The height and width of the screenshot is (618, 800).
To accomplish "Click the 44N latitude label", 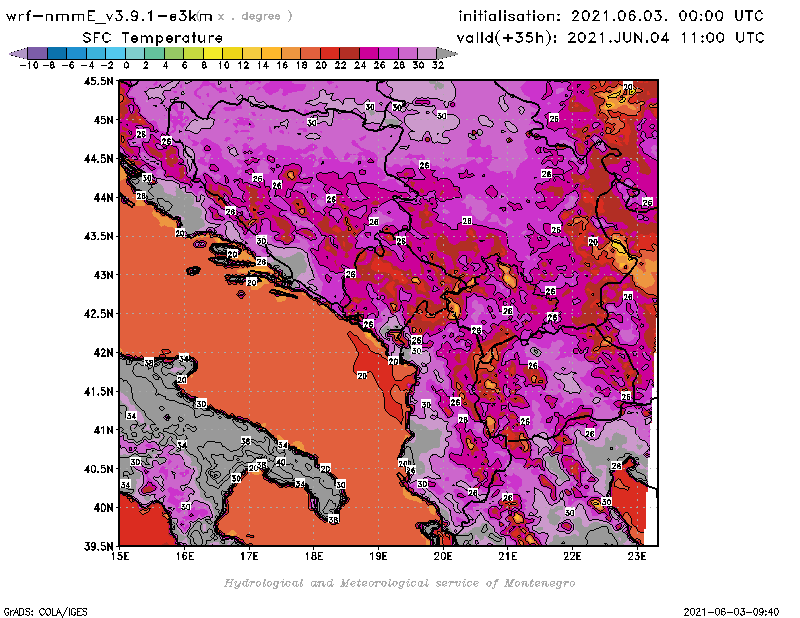I will 103,197.
